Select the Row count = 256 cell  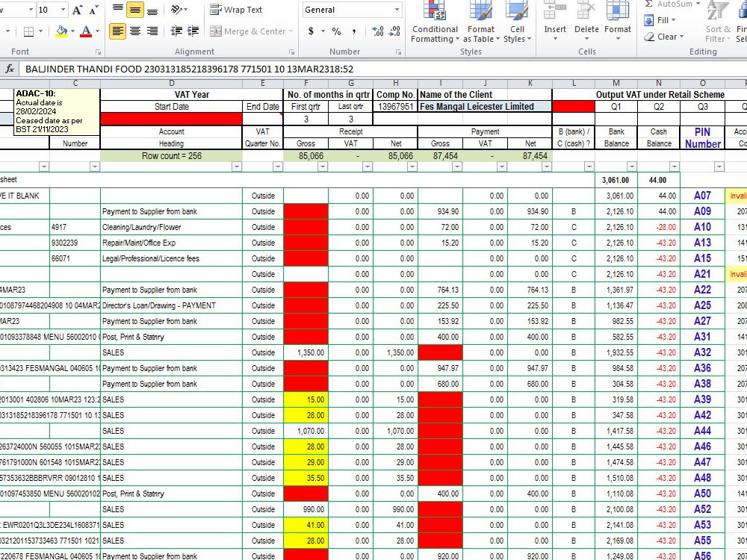172,156
